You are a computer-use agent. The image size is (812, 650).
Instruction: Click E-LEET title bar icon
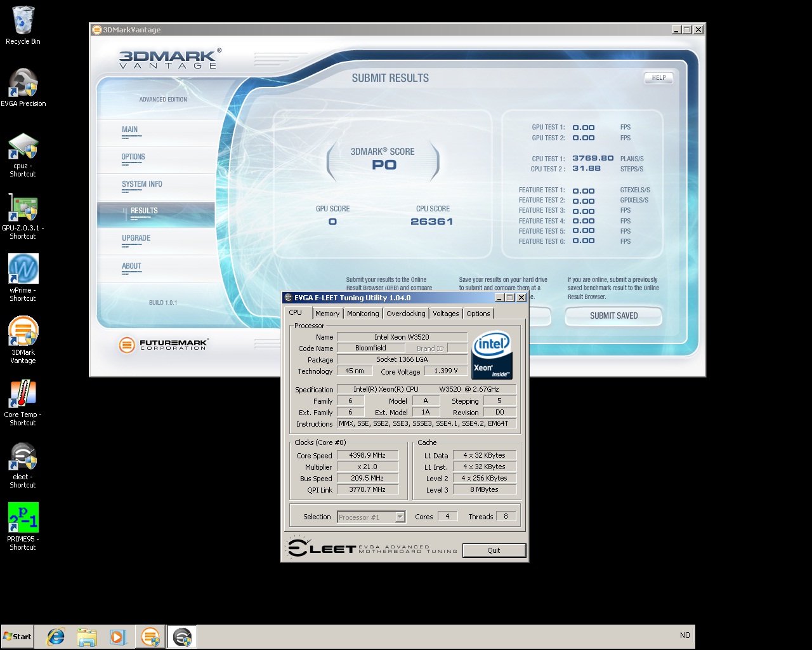(x=288, y=298)
